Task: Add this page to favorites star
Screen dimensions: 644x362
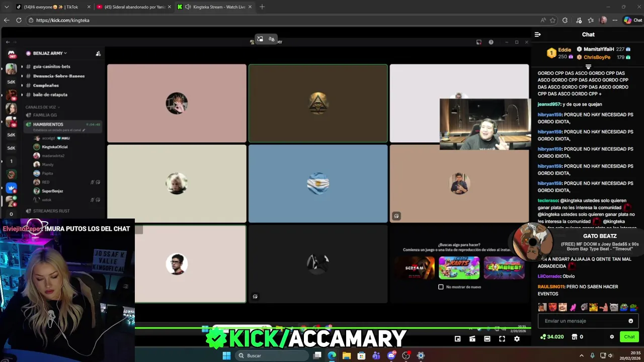Action: pos(552,20)
